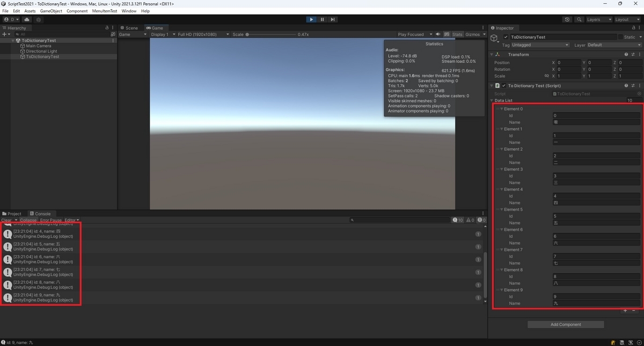Click the Step frame button
Image resolution: width=644 pixels, height=346 pixels.
333,19
